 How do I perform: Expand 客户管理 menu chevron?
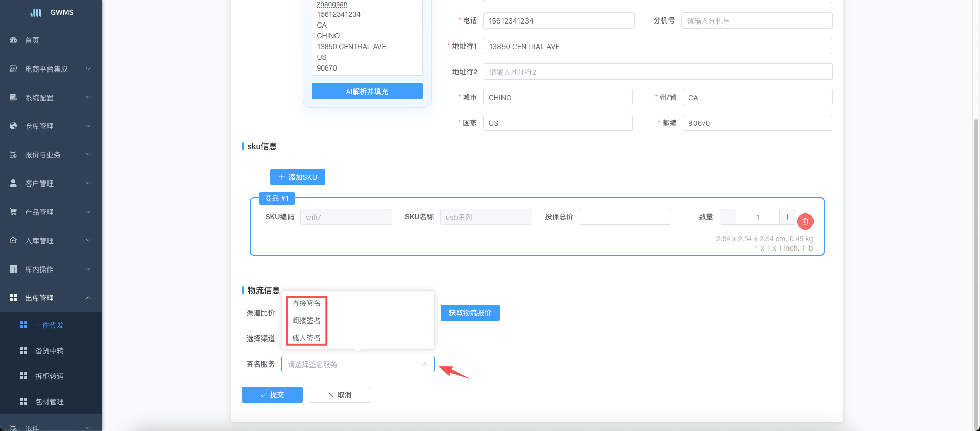[x=88, y=183]
